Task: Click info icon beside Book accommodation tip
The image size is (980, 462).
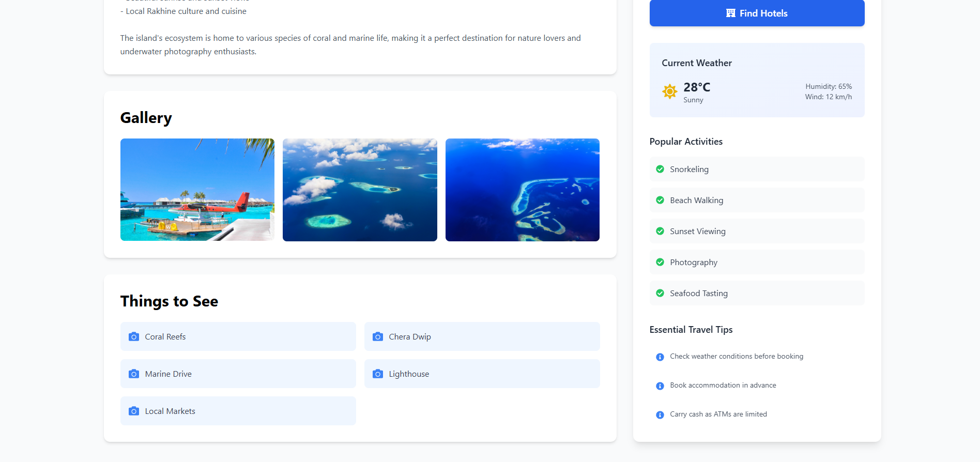Action: 660,386
